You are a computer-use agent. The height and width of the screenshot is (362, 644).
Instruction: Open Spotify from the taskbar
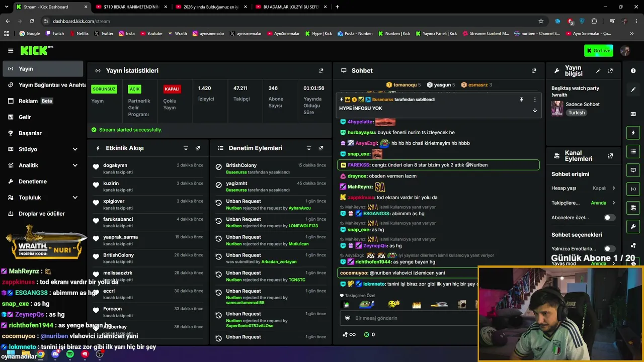click(70, 354)
